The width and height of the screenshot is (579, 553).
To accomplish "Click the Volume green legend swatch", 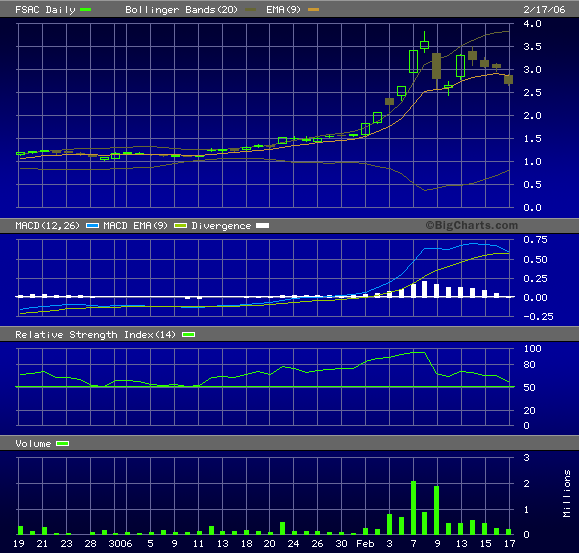I will [x=62, y=443].
